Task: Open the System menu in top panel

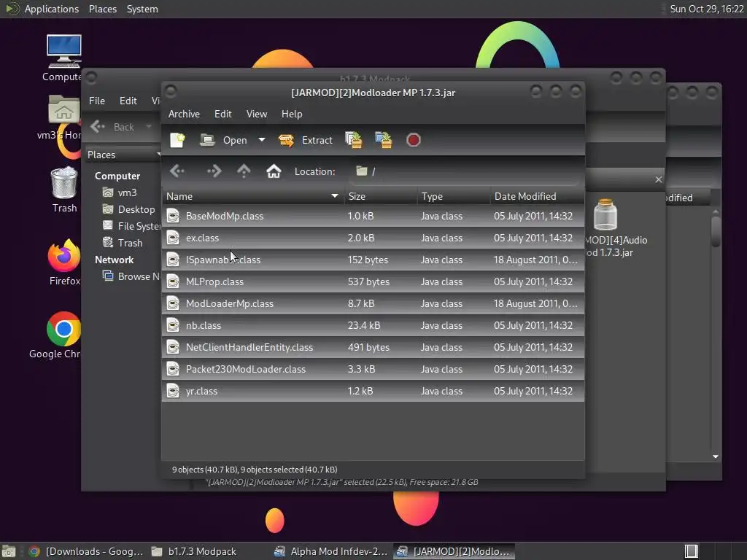Action: [142, 9]
